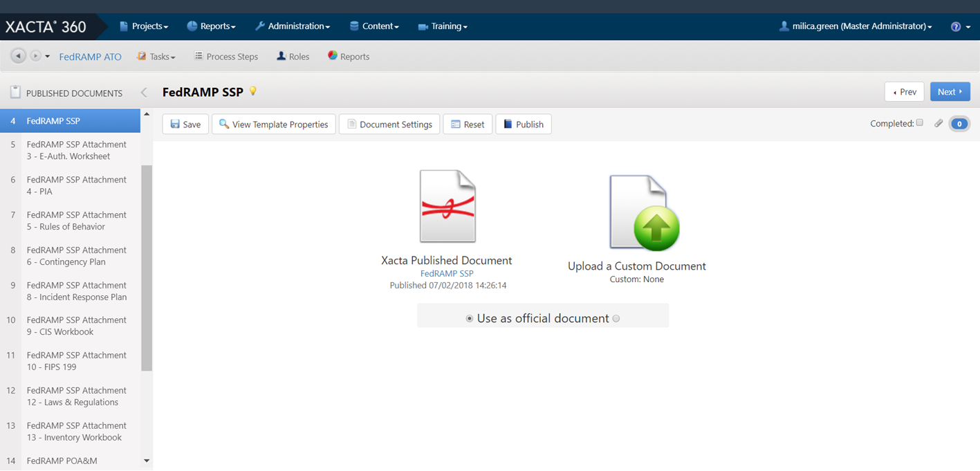Open milica.green user account dropdown
The image size is (980, 471).
(856, 26)
